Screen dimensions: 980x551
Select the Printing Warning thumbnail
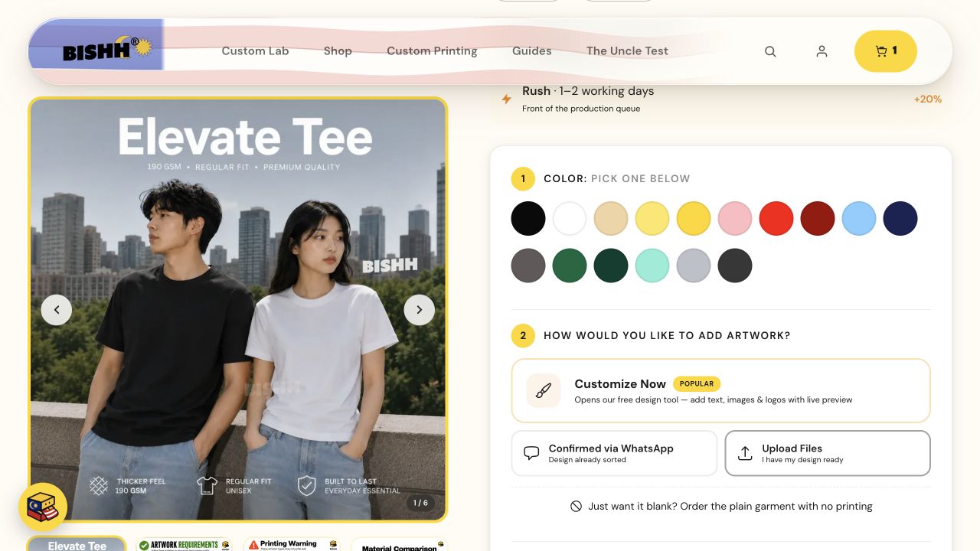pyautogui.click(x=292, y=544)
